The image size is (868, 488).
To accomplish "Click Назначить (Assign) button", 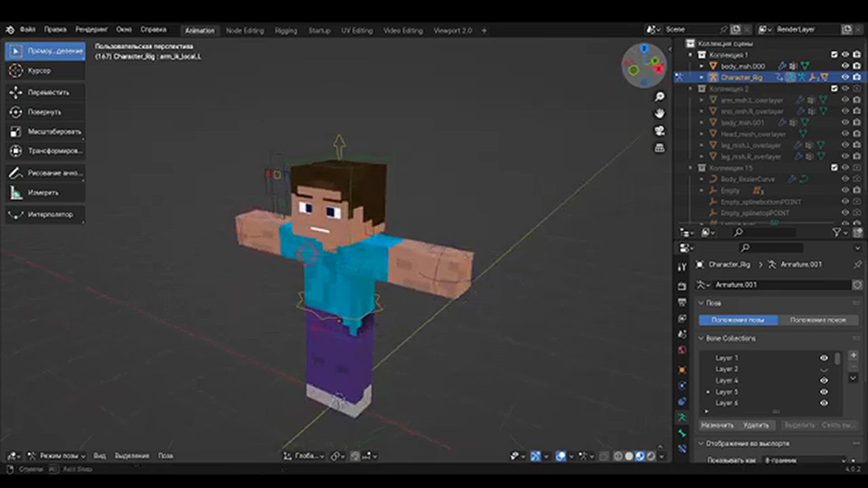I will pyautogui.click(x=717, y=425).
